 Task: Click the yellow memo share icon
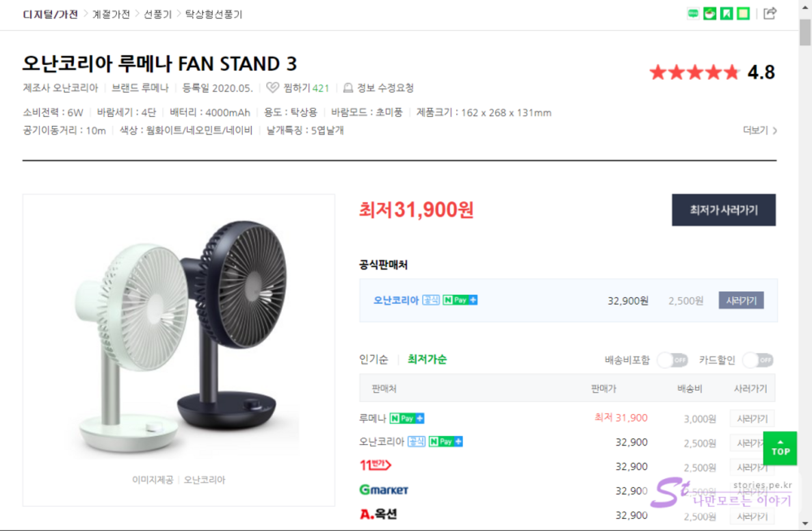tap(743, 14)
